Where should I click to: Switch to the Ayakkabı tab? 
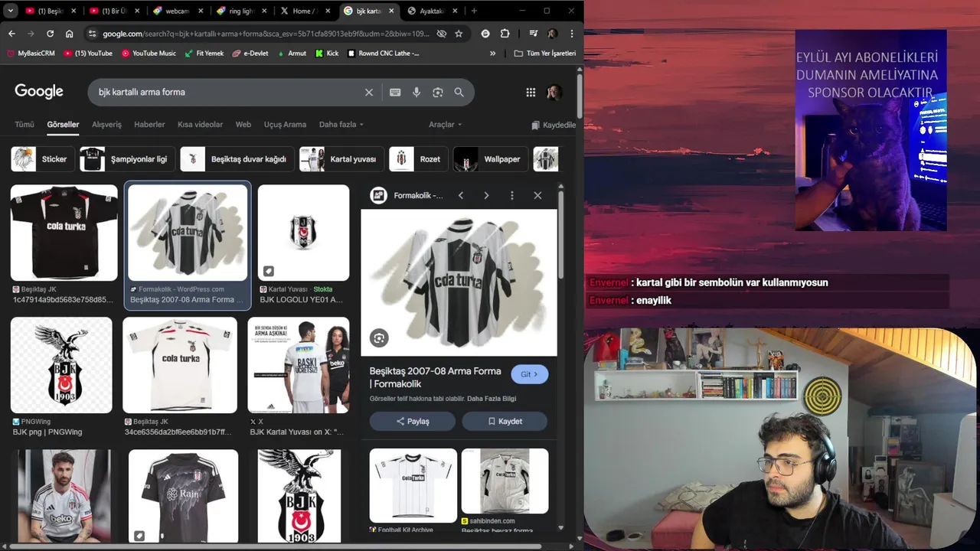(x=433, y=11)
